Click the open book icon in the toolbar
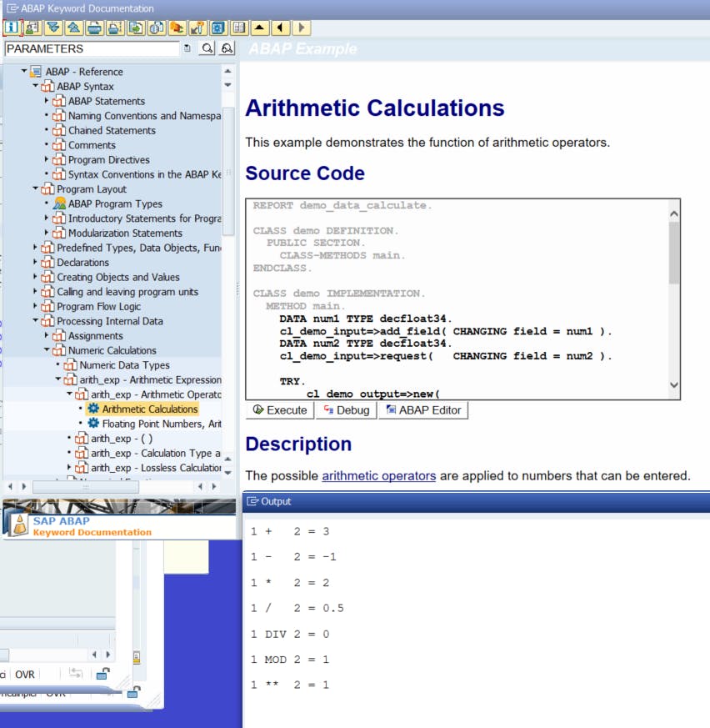 pyautogui.click(x=239, y=28)
